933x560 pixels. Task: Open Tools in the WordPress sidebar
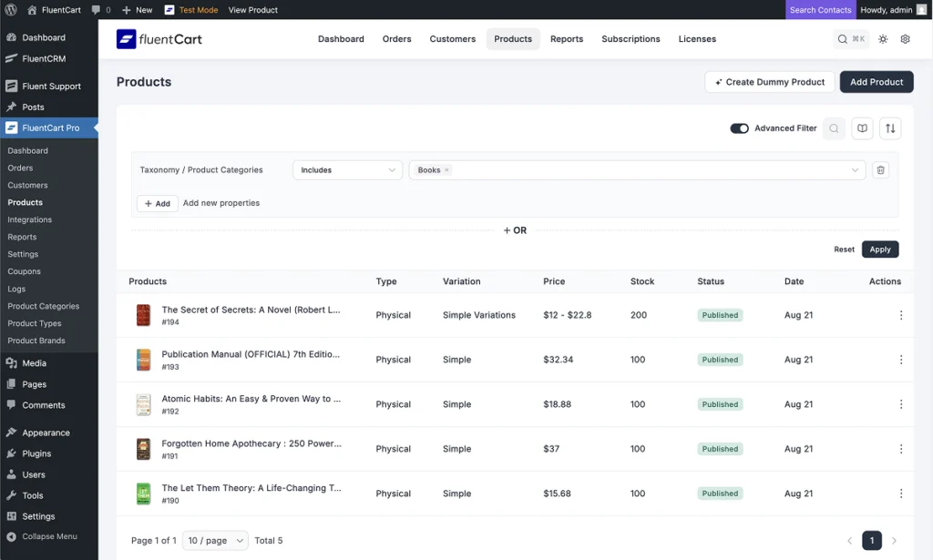coord(49,495)
